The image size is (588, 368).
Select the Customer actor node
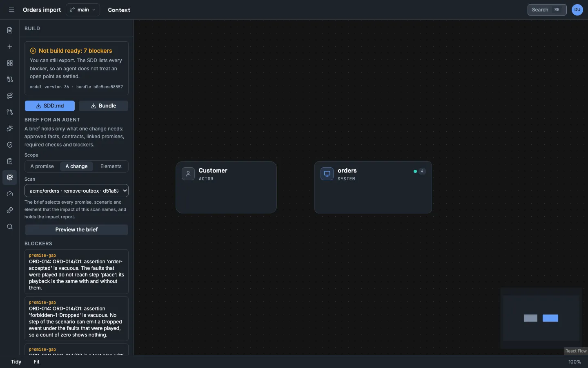coord(226,187)
